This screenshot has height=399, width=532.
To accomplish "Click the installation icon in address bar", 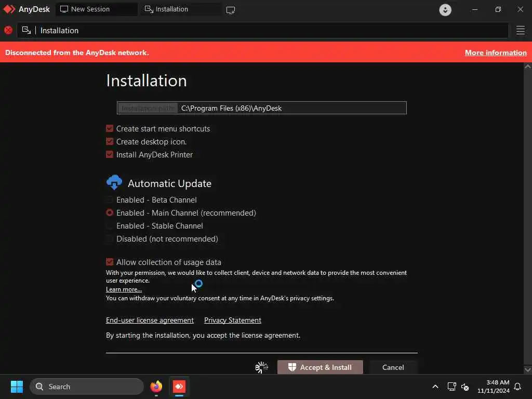I will 26,30.
